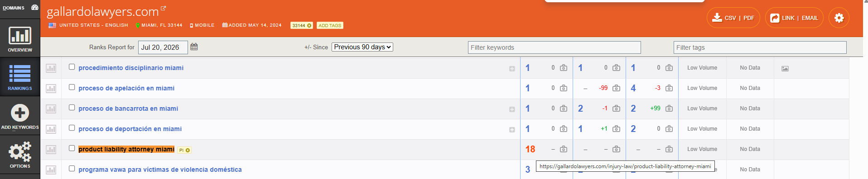This screenshot has height=179, width=868.
Task: View SERP snapshot beside -1 change
Action: coord(616,108)
